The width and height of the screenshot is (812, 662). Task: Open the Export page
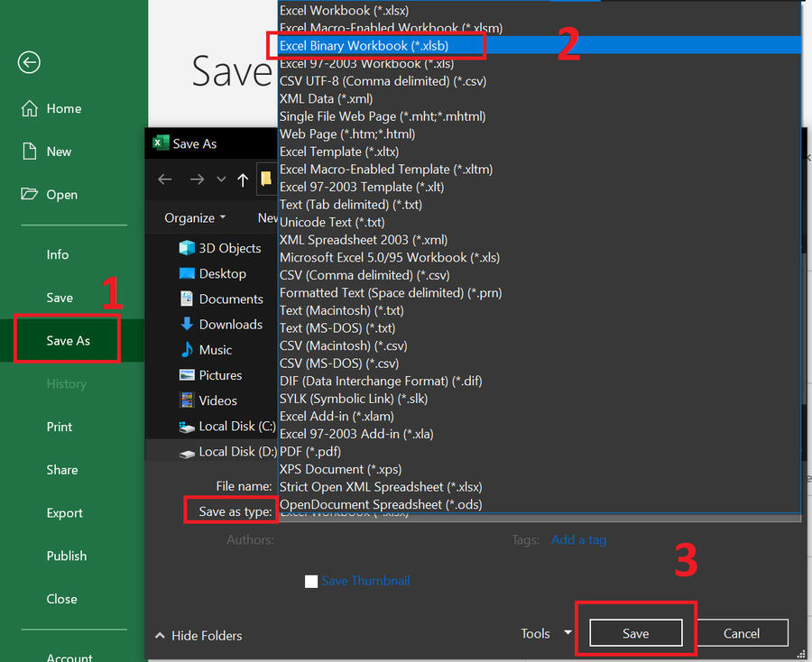(x=65, y=513)
